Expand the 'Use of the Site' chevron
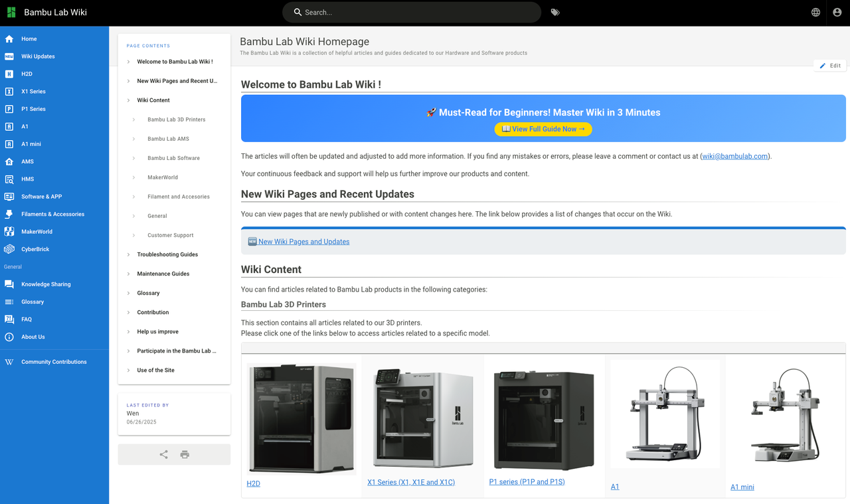 coord(128,370)
